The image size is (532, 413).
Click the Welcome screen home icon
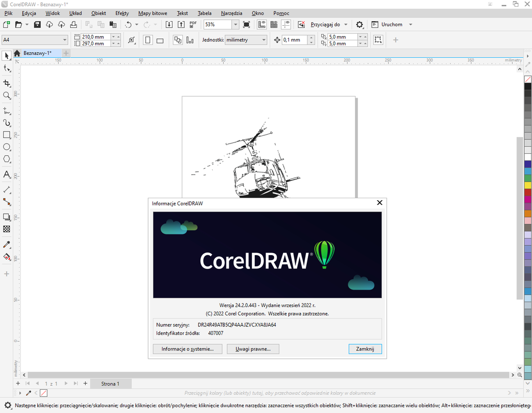(17, 53)
